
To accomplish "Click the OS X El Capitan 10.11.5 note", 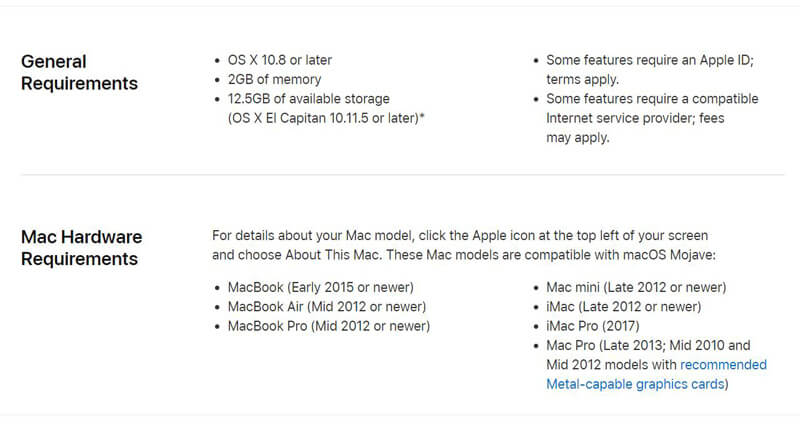I will pos(326,118).
